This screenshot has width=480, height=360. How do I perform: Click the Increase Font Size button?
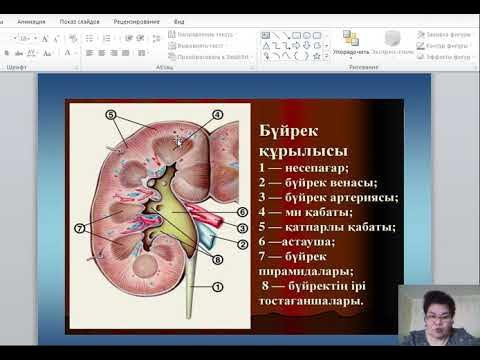(45, 39)
